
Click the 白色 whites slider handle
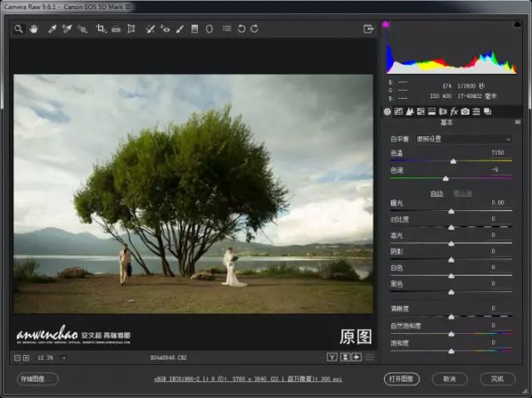coord(451,276)
